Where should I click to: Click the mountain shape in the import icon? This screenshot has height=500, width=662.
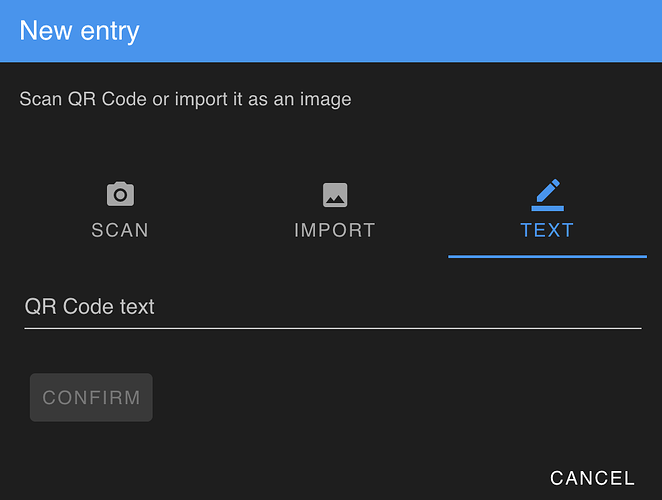tap(335, 199)
